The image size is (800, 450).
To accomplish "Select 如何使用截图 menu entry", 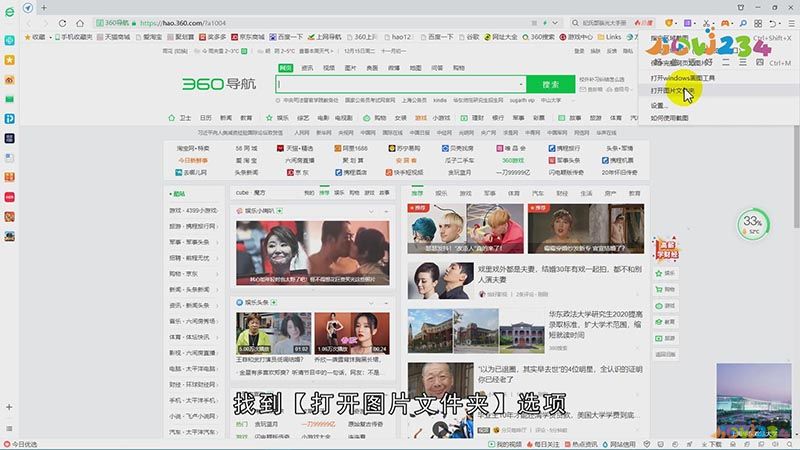I will [x=669, y=118].
